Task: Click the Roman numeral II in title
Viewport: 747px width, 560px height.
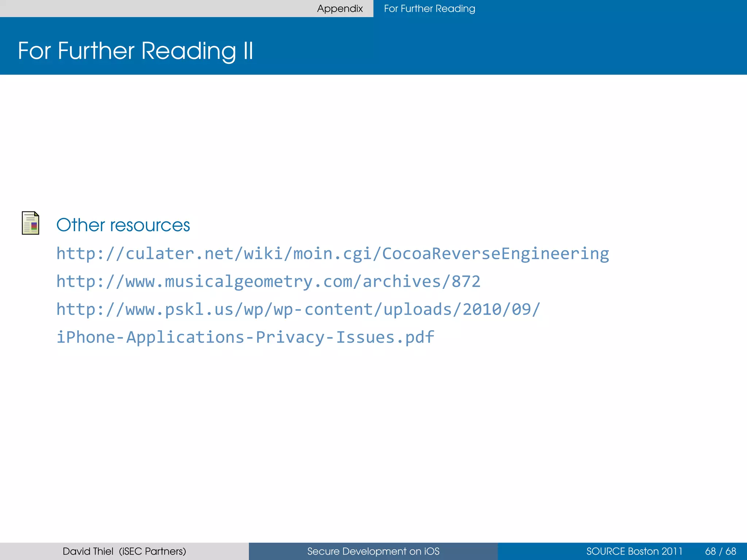Action: 248,50
